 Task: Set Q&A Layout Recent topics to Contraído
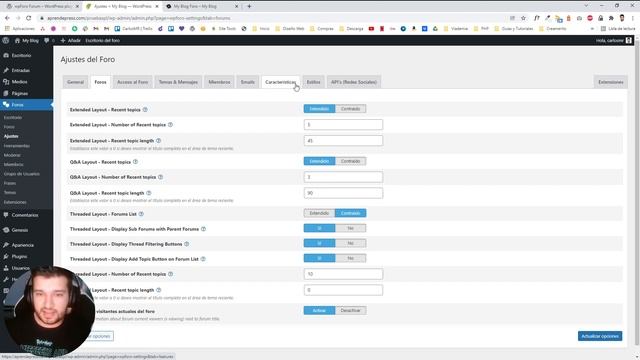coord(351,161)
